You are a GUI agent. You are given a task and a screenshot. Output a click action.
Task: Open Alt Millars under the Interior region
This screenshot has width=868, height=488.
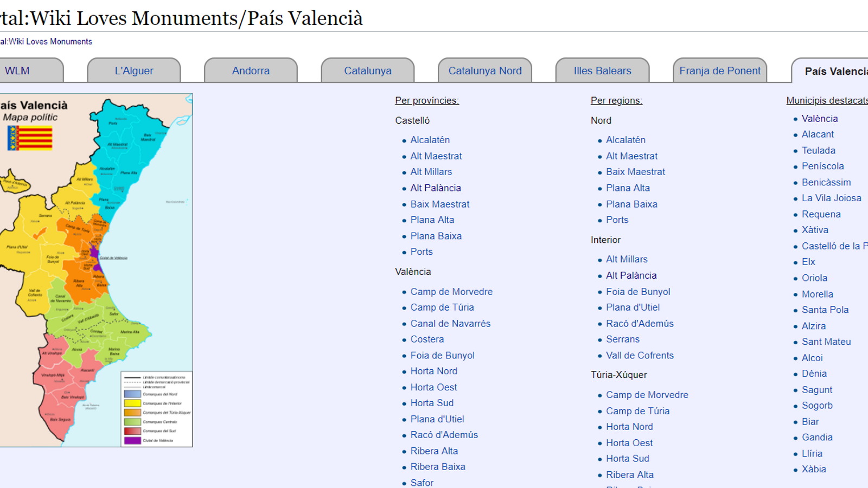click(x=627, y=260)
